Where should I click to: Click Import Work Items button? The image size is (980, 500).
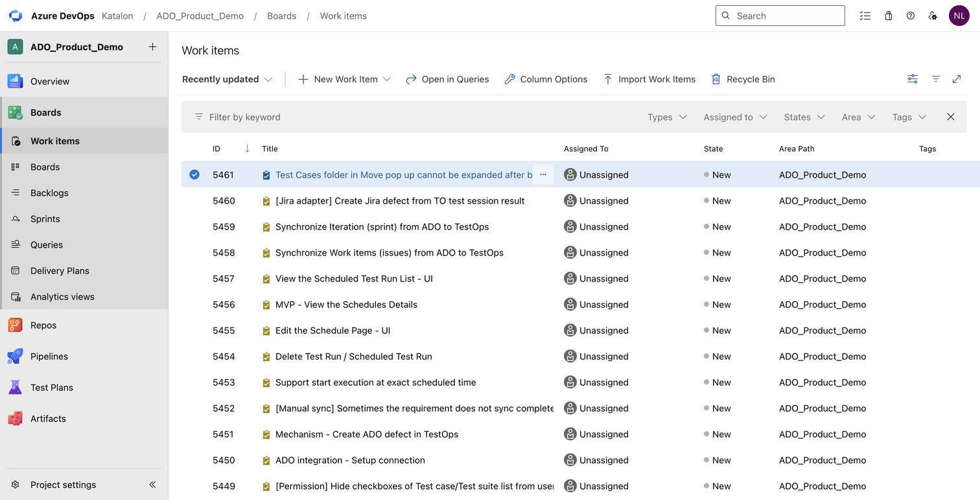[649, 78]
